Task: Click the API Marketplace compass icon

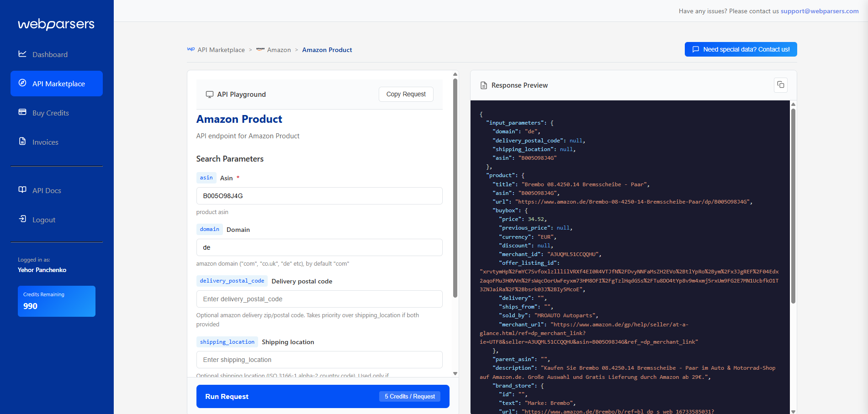Action: [22, 83]
